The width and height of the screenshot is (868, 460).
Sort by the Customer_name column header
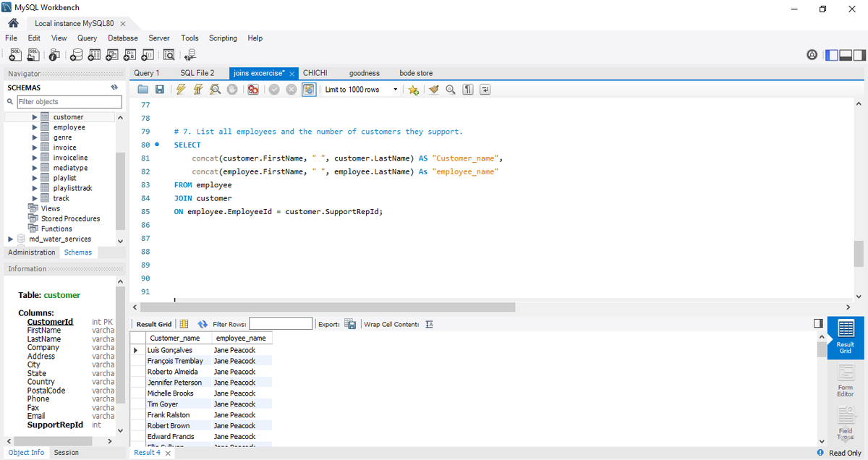pos(174,338)
